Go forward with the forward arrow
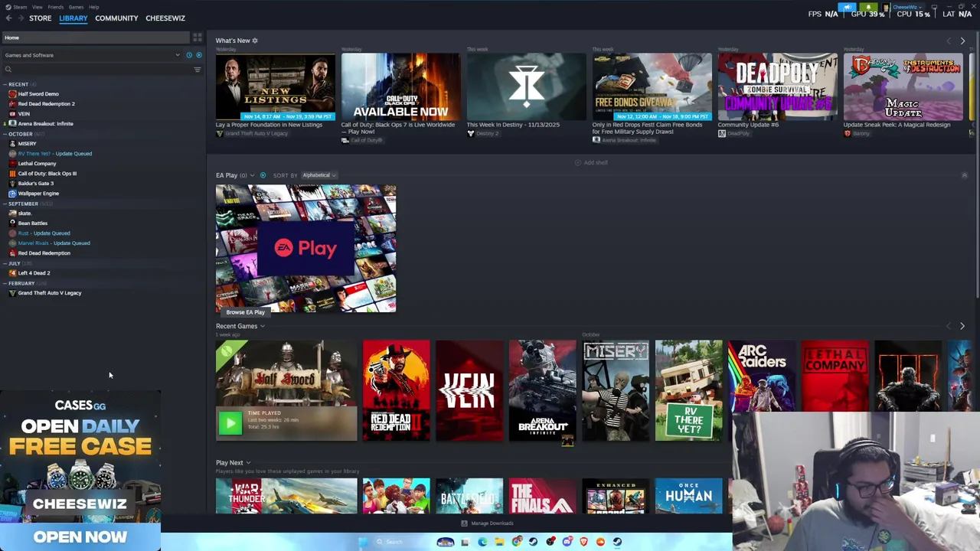Image resolution: width=980 pixels, height=551 pixels. [x=20, y=18]
